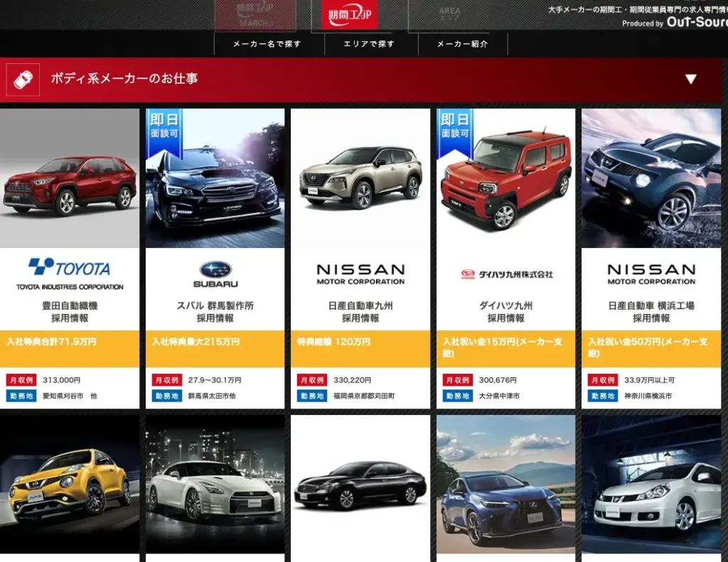Image resolution: width=728 pixels, height=562 pixels.
Task: Click the white Nissan hatchback photo
Action: pos(651,484)
